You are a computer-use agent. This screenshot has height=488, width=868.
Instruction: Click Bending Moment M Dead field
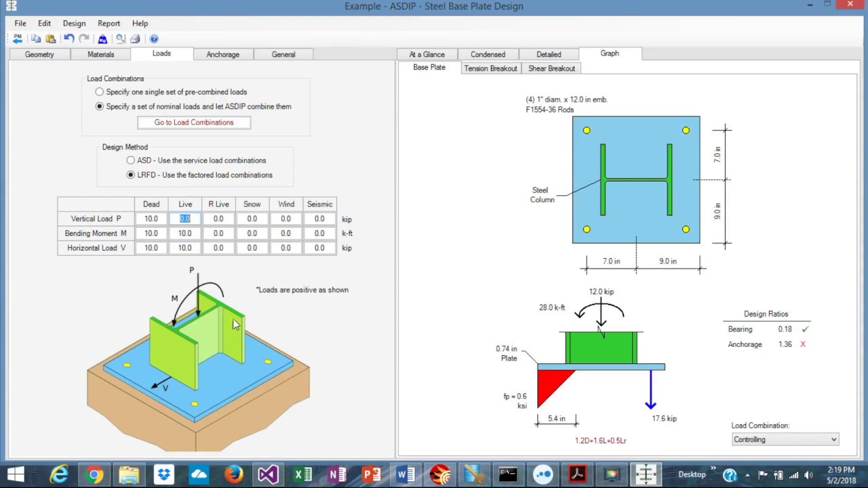pos(151,233)
